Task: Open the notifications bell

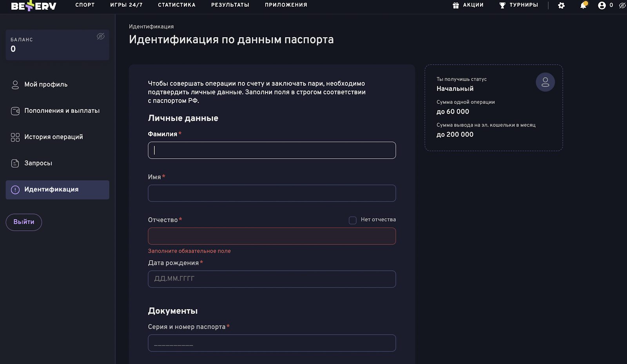Action: click(583, 5)
